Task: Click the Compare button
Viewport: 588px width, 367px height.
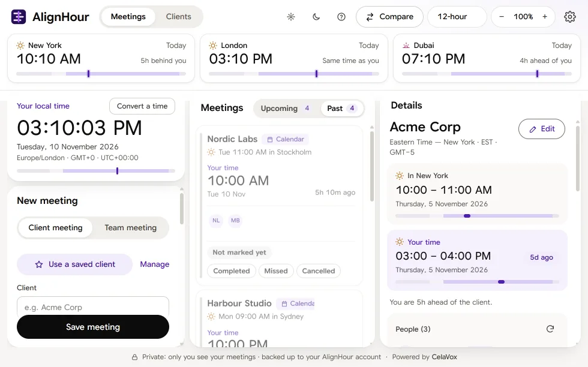Action: 389,17
